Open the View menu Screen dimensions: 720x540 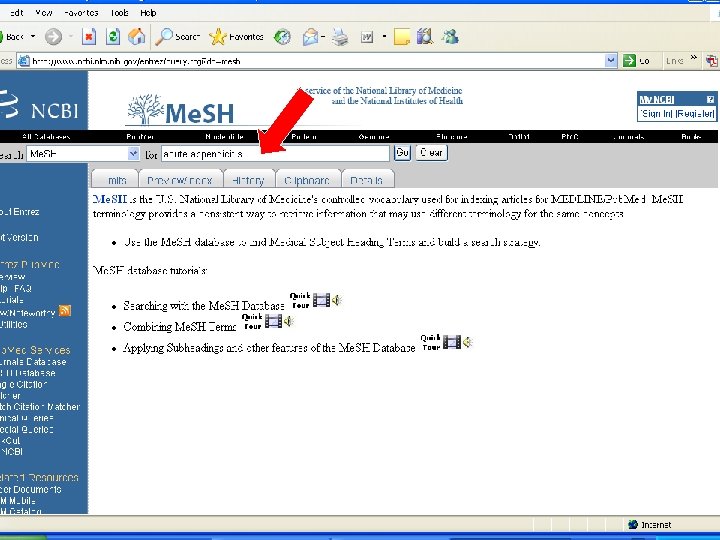click(44, 13)
